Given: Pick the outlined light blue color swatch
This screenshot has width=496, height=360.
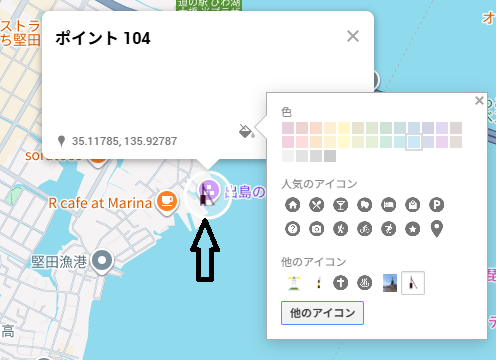Looking at the screenshot, I should pos(414,142).
